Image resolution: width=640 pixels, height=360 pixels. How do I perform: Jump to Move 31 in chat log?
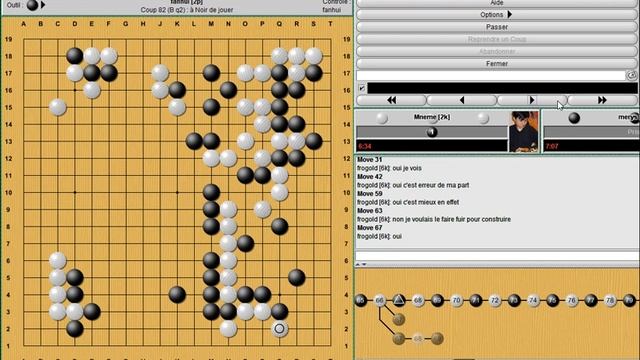pos(369,160)
